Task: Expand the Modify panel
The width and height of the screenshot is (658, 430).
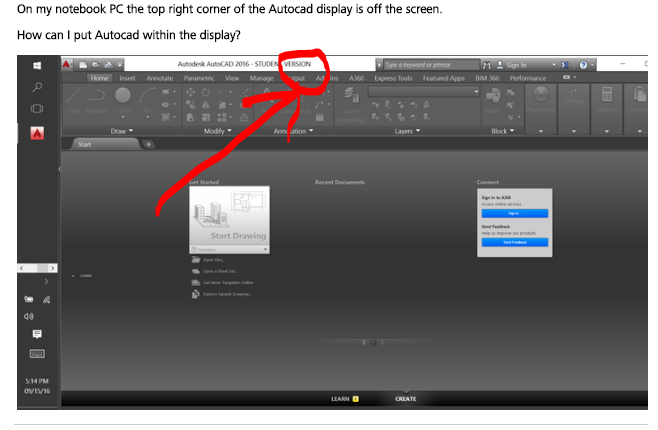Action: click(218, 131)
